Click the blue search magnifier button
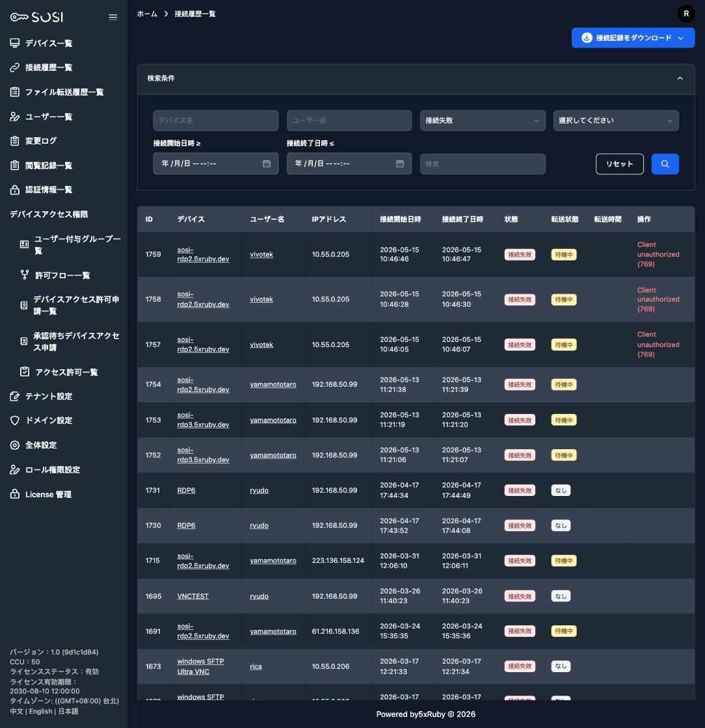This screenshot has height=728, width=705. pos(665,164)
